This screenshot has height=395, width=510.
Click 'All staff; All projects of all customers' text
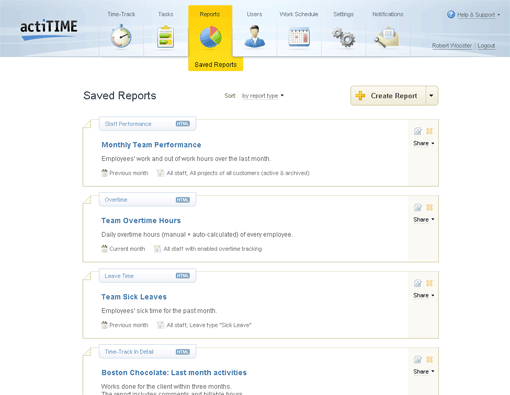[x=238, y=173]
